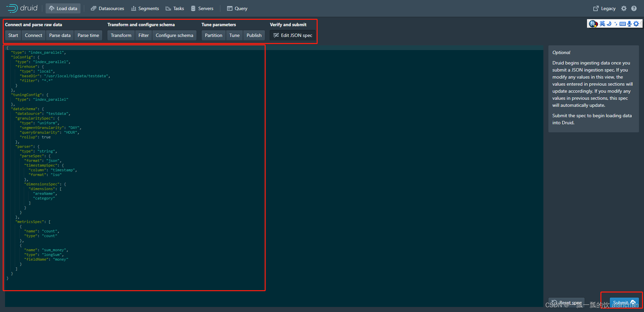Toggle the 英 language mode in IME toolbar
Image resolution: width=644 pixels, height=312 pixels.
pyautogui.click(x=602, y=24)
